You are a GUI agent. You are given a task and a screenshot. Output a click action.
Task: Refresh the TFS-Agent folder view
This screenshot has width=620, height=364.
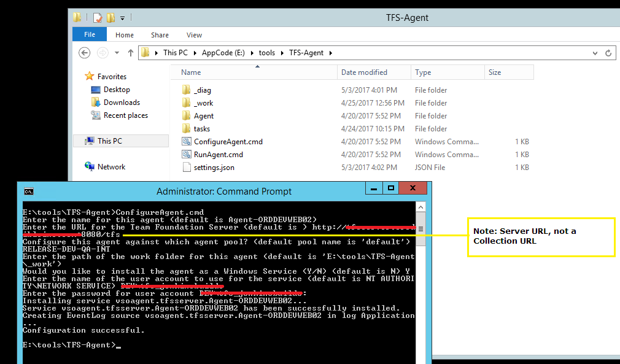point(608,53)
